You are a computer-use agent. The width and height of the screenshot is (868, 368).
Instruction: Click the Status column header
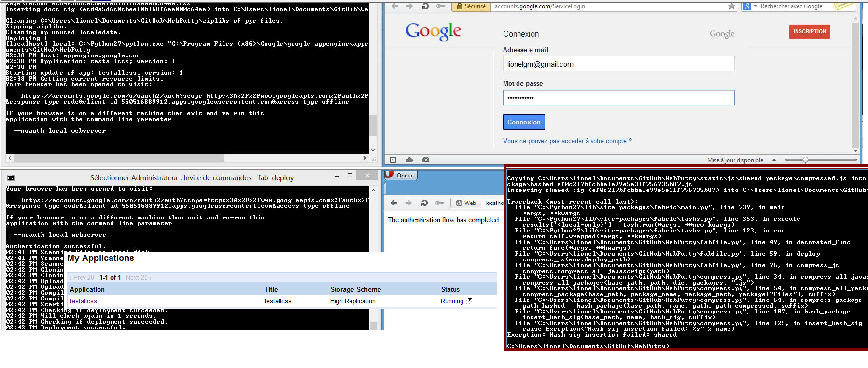(x=450, y=290)
